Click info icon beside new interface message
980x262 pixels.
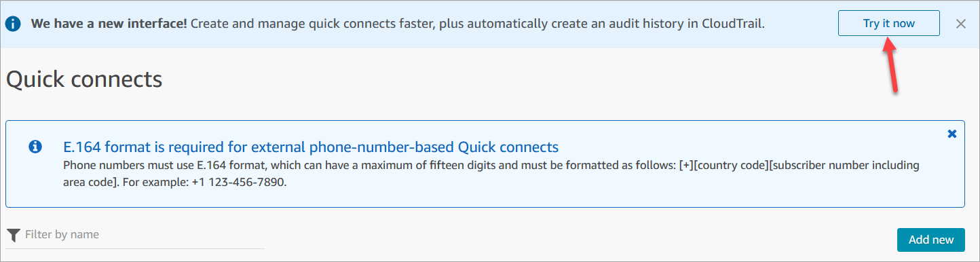coord(14,24)
